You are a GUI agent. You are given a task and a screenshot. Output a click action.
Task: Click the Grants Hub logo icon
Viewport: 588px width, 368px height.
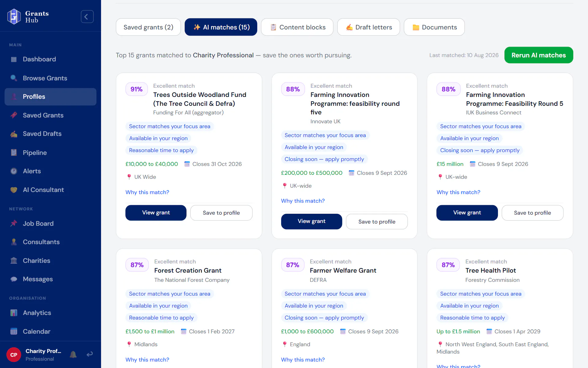point(14,17)
